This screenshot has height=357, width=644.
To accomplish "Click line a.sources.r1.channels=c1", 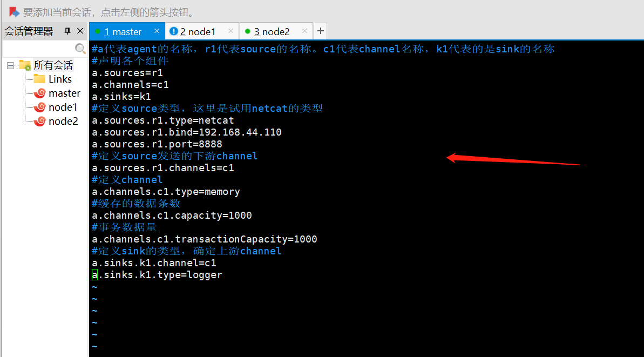I will click(x=162, y=168).
